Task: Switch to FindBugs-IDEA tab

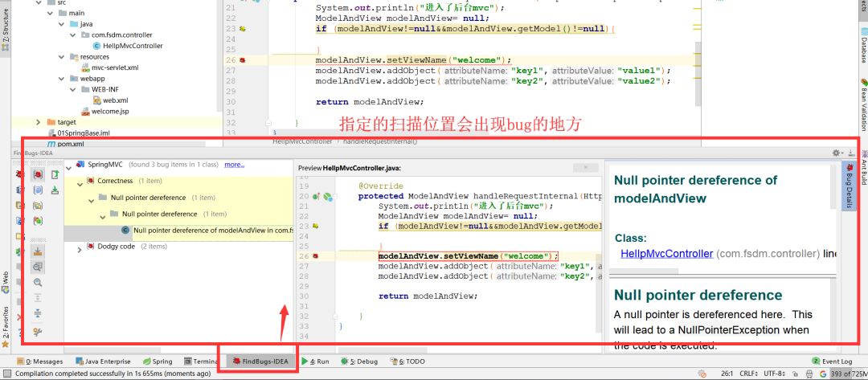Action: coord(260,362)
